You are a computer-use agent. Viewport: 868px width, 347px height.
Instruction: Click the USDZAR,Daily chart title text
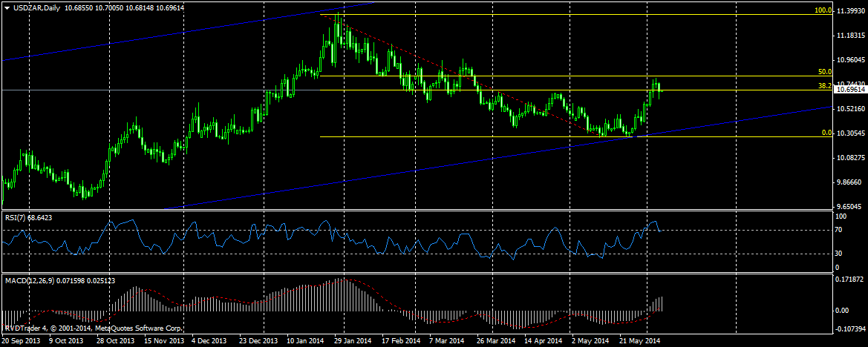[x=36, y=7]
